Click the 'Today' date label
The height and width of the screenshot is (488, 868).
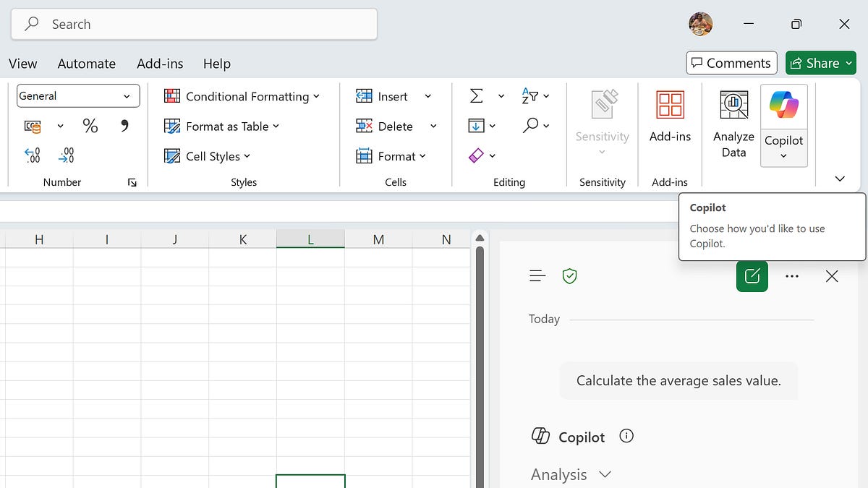pos(544,319)
